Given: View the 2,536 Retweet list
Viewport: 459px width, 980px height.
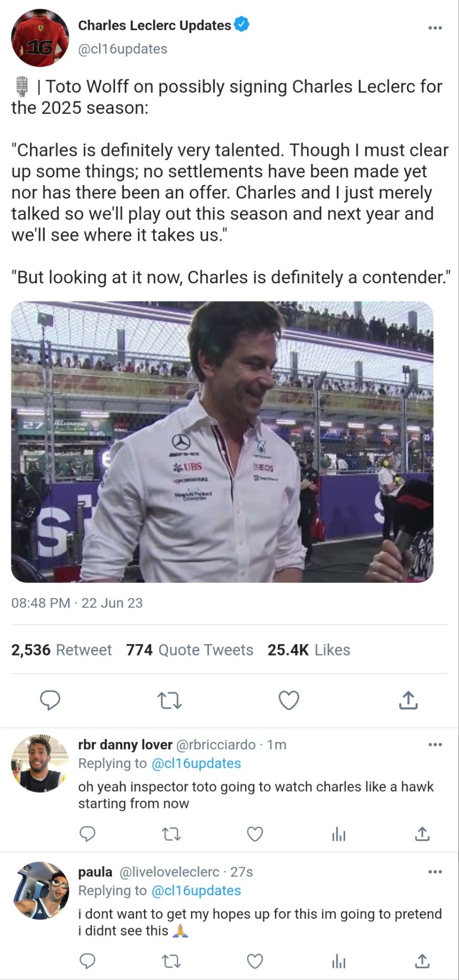Looking at the screenshot, I should [x=61, y=650].
